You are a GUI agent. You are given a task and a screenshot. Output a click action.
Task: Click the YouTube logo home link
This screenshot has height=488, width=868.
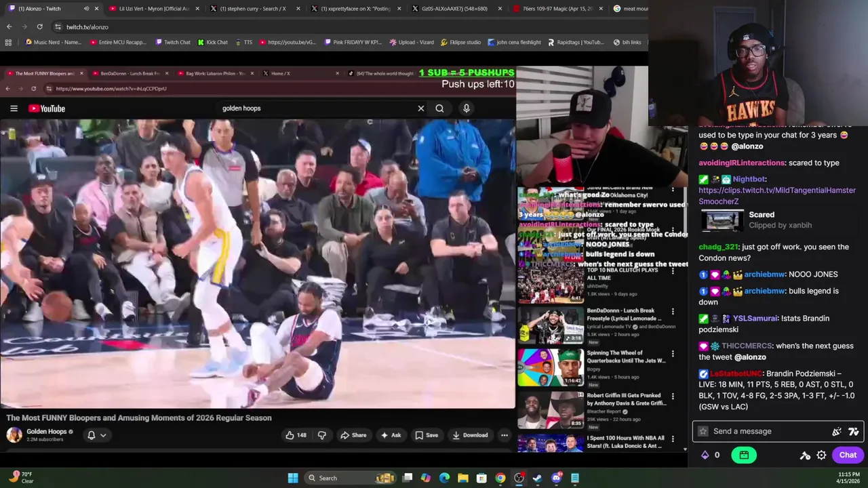point(47,108)
